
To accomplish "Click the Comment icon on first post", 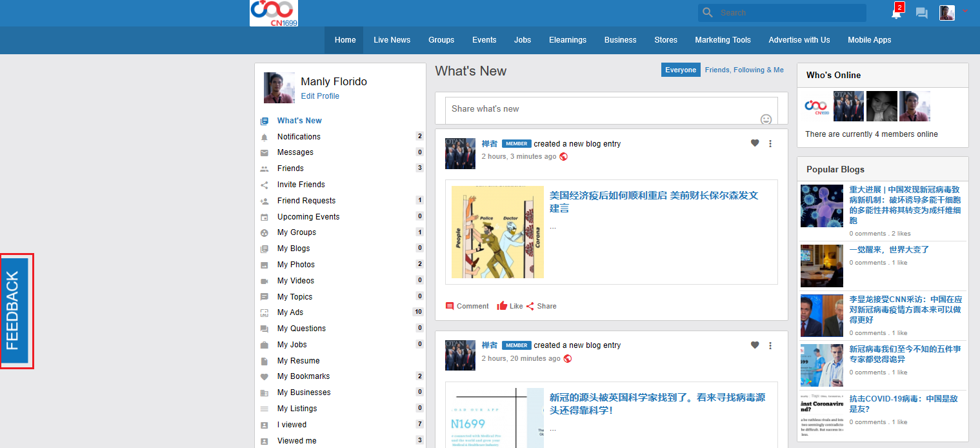I will (x=450, y=306).
